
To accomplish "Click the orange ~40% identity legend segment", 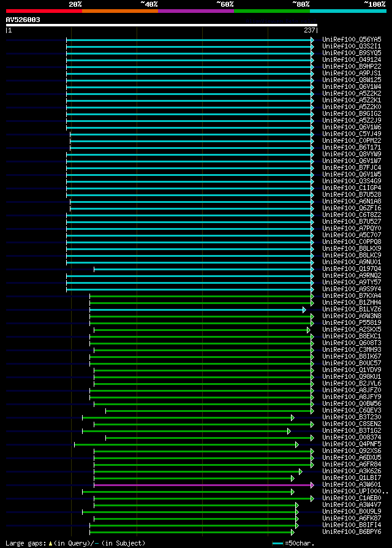I will 120,11.
